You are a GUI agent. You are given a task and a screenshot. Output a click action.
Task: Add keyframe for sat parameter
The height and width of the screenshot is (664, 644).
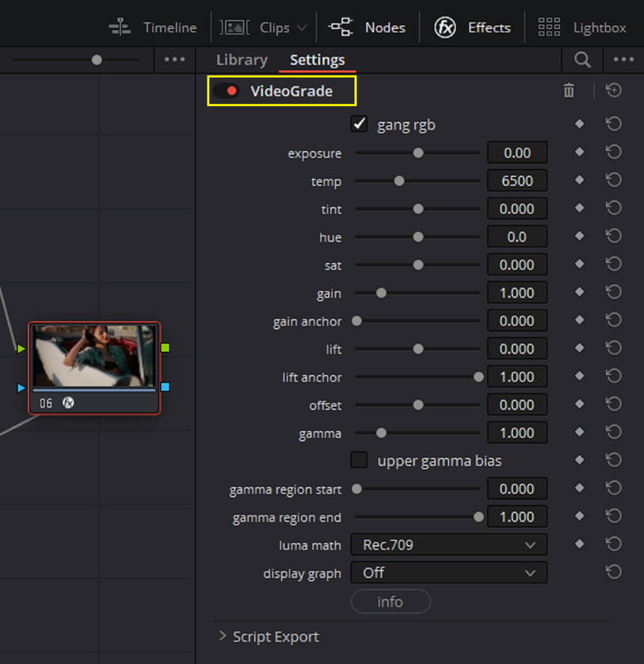click(579, 264)
